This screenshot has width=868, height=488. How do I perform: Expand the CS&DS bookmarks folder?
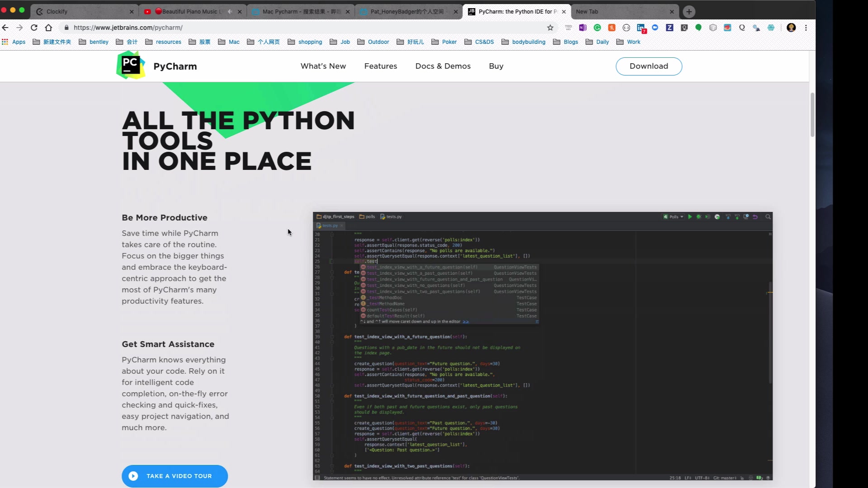tap(479, 42)
